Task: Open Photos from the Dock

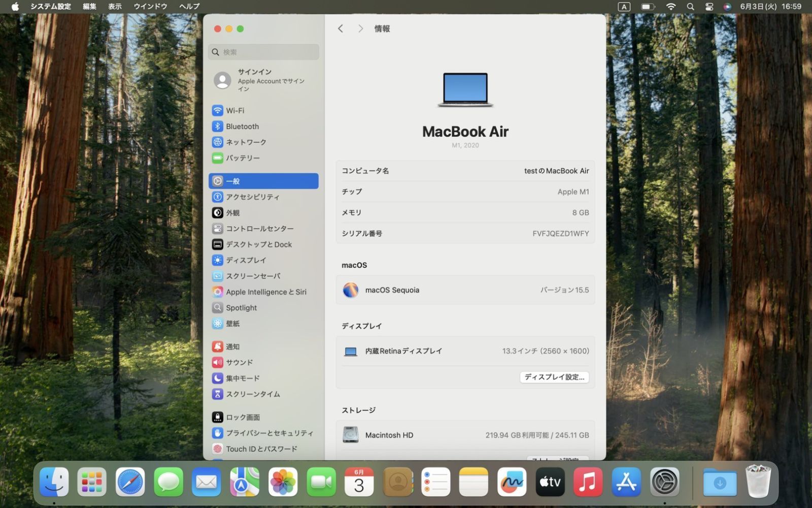Action: click(283, 482)
